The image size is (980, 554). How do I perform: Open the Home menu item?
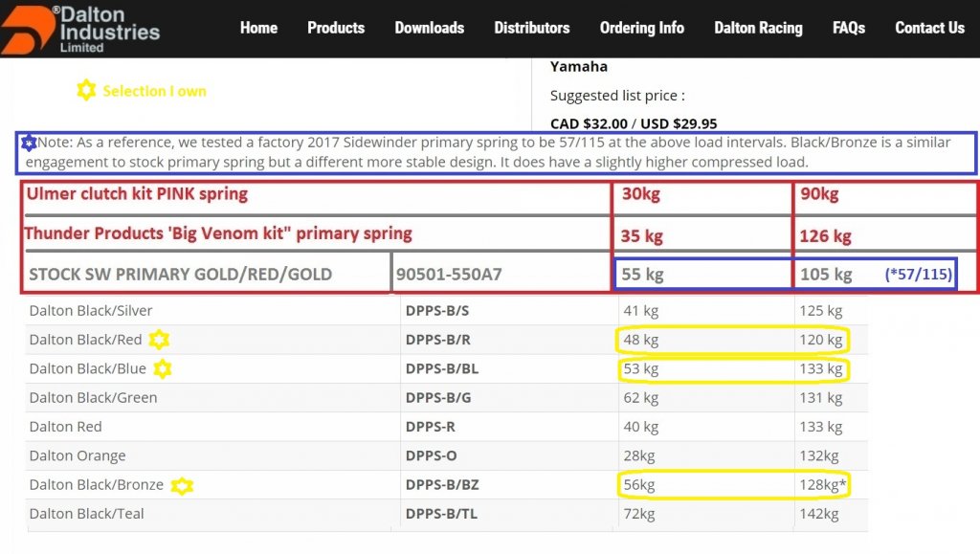[258, 28]
